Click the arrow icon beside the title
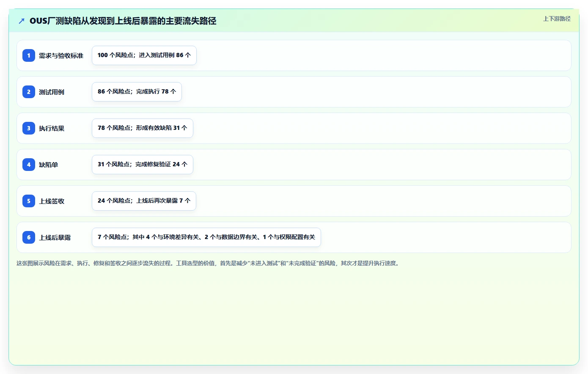 pos(22,21)
